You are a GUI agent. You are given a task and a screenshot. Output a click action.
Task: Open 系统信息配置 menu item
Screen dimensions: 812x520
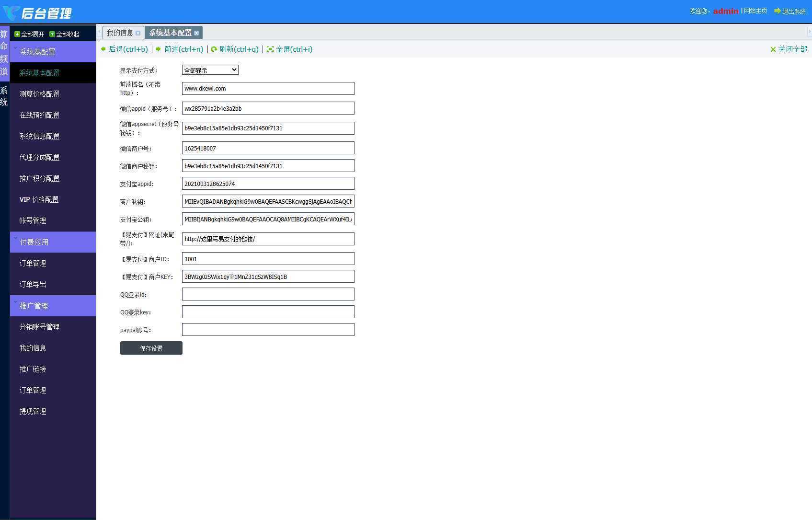(53, 136)
